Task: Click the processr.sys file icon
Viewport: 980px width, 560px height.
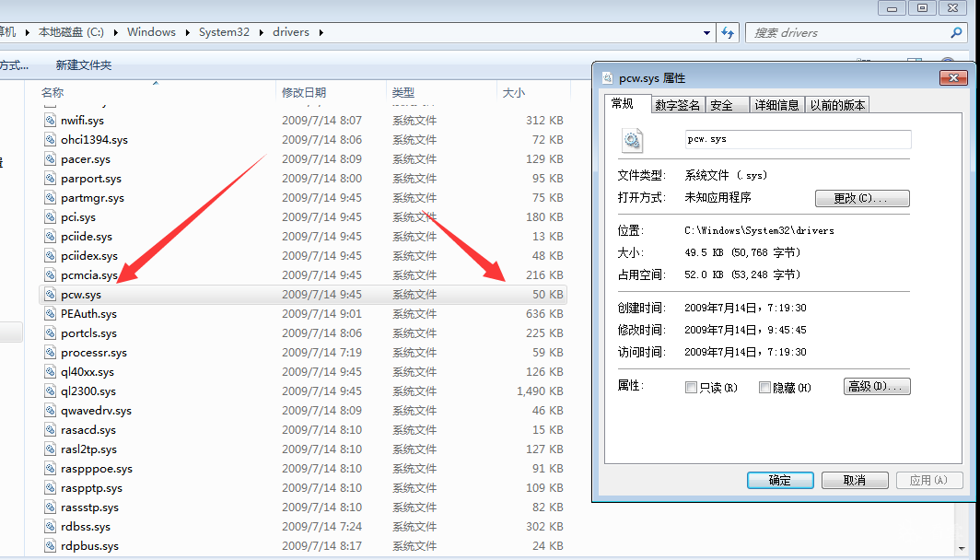Action: coord(50,353)
